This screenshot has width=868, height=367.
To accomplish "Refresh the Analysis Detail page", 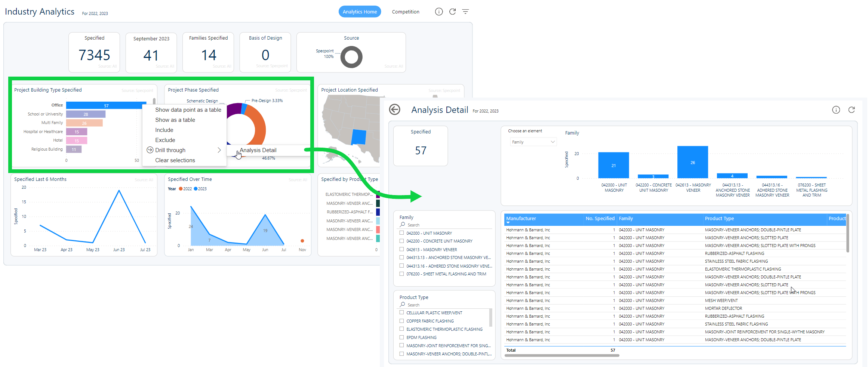I will 852,110.
